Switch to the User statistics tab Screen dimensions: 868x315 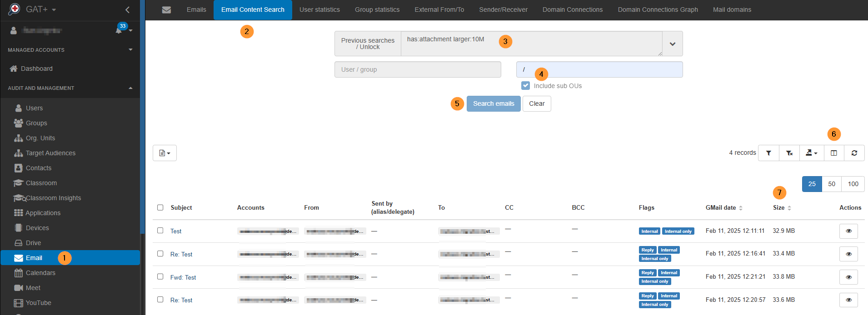[x=319, y=10]
